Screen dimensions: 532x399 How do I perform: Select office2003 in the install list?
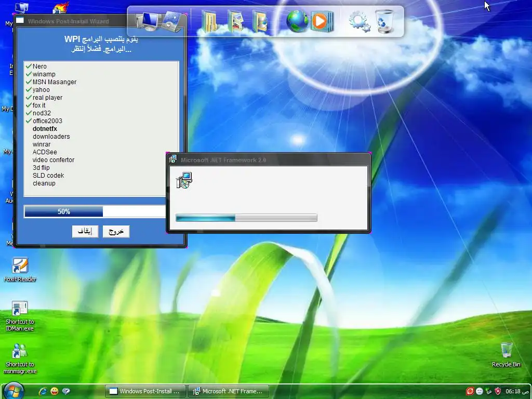tap(47, 121)
